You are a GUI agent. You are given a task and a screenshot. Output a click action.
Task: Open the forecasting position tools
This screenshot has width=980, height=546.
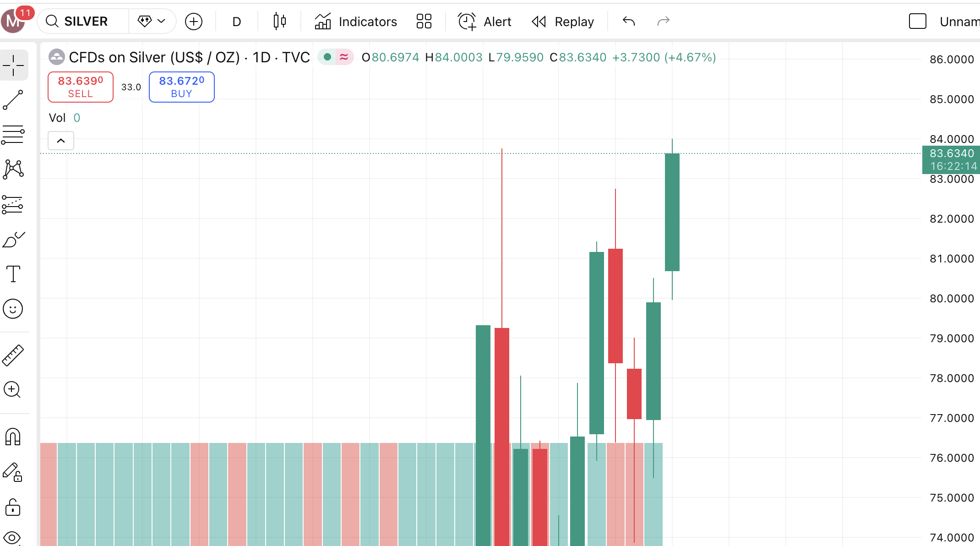[13, 205]
